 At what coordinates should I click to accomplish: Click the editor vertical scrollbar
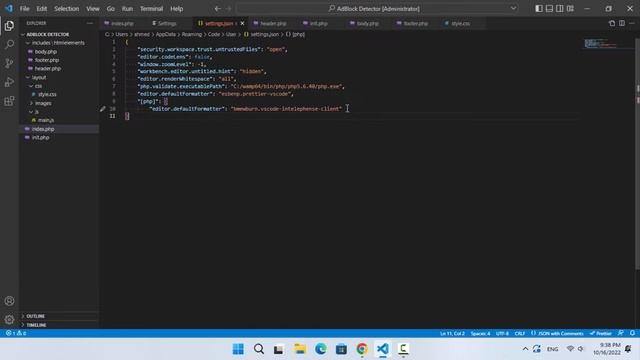(x=638, y=153)
